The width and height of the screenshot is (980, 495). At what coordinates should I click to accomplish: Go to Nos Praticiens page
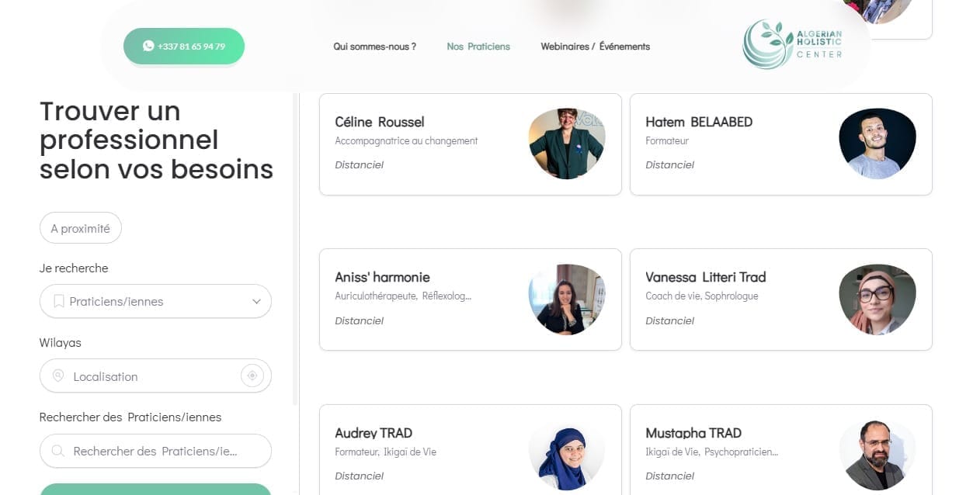(x=478, y=47)
